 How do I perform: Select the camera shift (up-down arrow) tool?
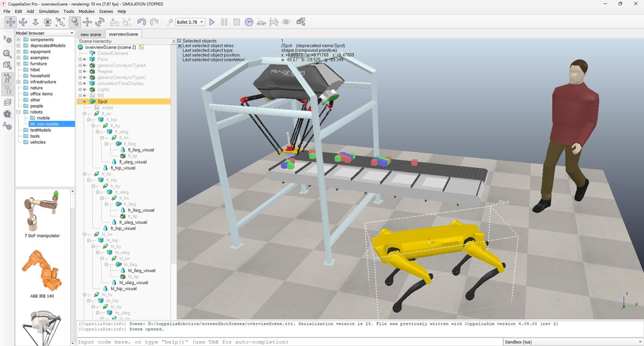tap(35, 22)
